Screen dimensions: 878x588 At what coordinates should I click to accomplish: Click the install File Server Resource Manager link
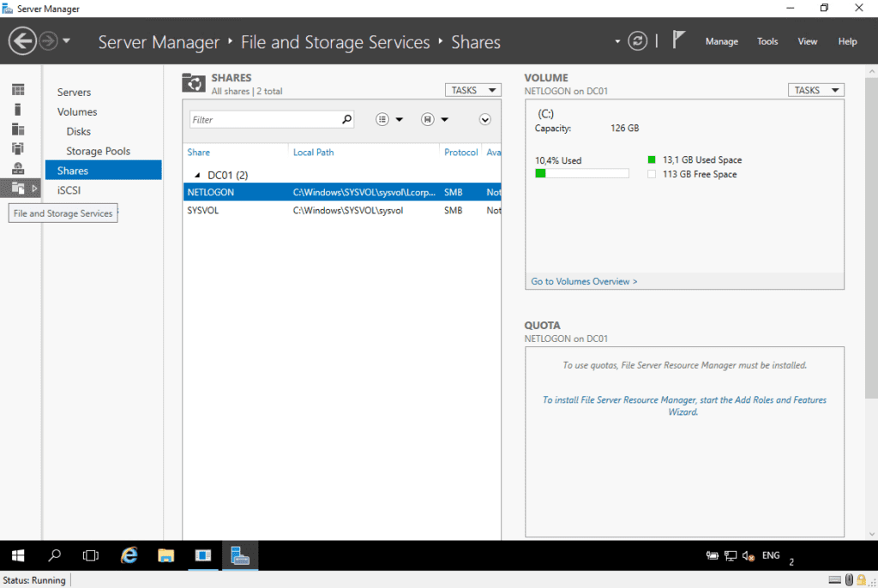tap(683, 405)
